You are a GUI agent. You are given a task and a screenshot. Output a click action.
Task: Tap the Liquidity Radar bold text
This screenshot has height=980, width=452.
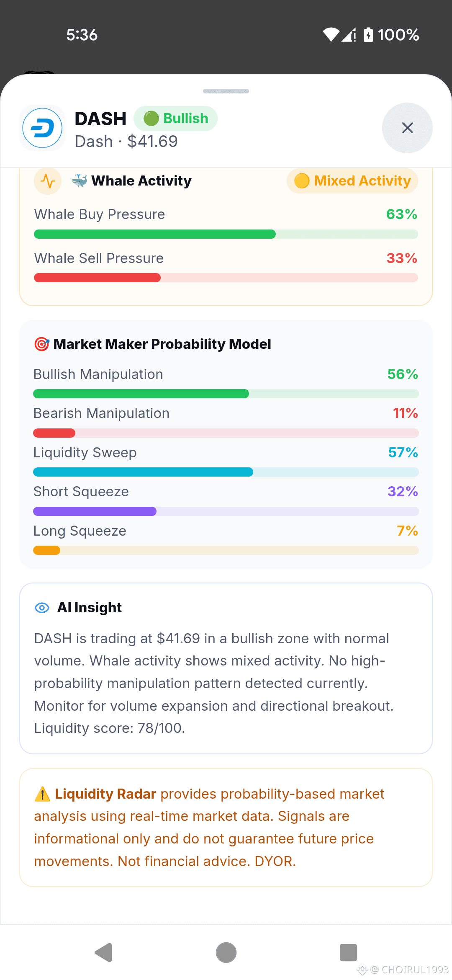click(x=105, y=794)
